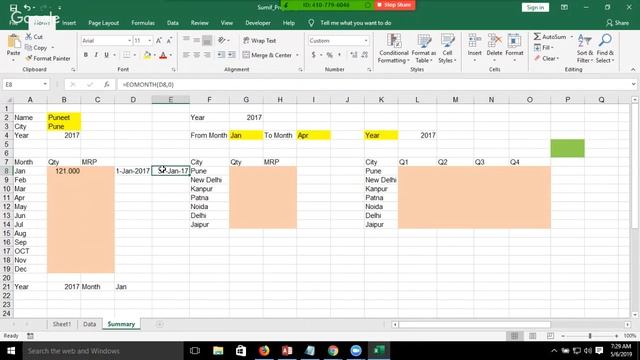Click Tell me what you want to do
The width and height of the screenshot is (640, 360).
coord(356,23)
